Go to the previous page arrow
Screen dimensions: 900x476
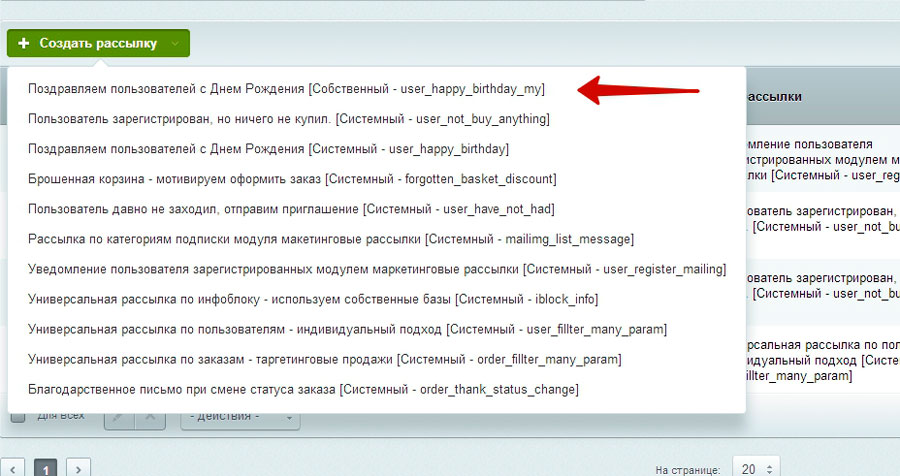[13, 467]
